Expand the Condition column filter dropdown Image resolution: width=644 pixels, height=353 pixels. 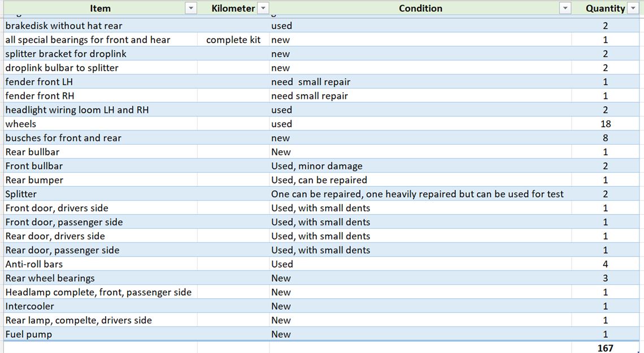pos(564,8)
